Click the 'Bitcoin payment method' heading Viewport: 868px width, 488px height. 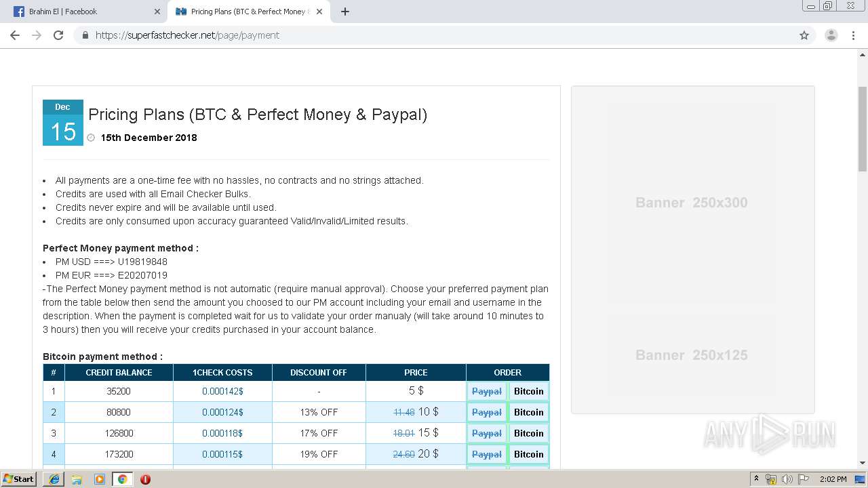[x=102, y=357]
